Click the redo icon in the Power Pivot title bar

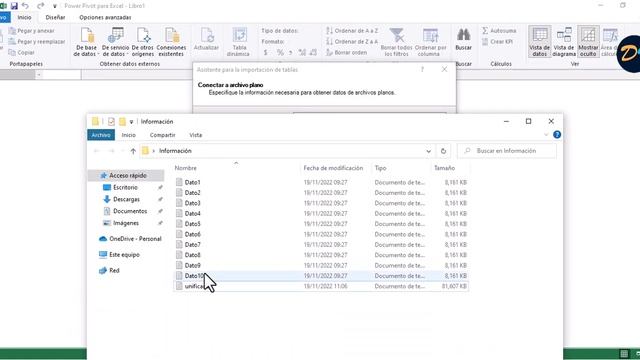click(x=40, y=6)
